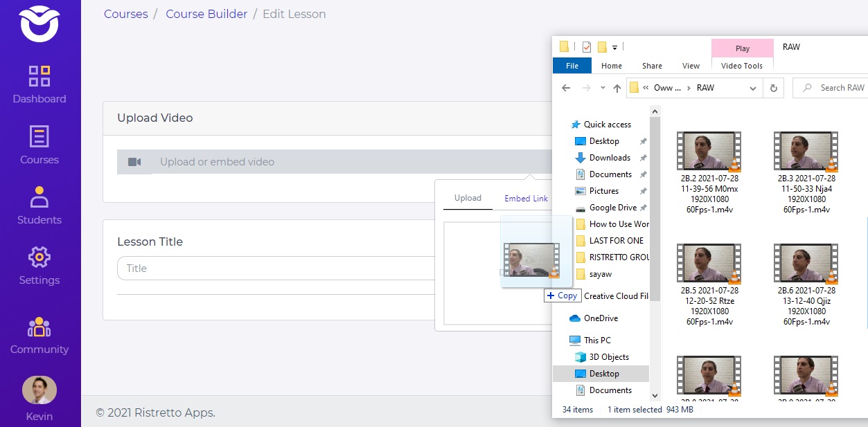Click the "© 2021 Ristretto Apps." footer text
This screenshot has height=427, width=868.
(156, 413)
